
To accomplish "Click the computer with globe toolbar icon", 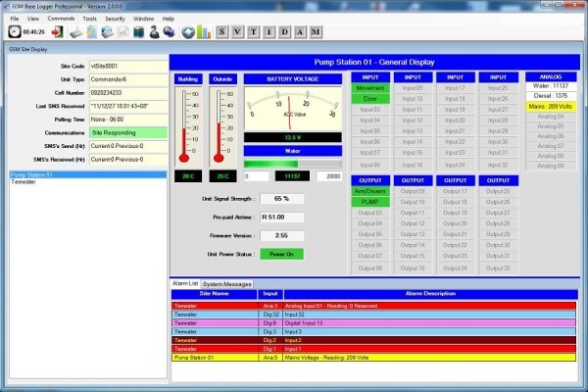I will [108, 32].
